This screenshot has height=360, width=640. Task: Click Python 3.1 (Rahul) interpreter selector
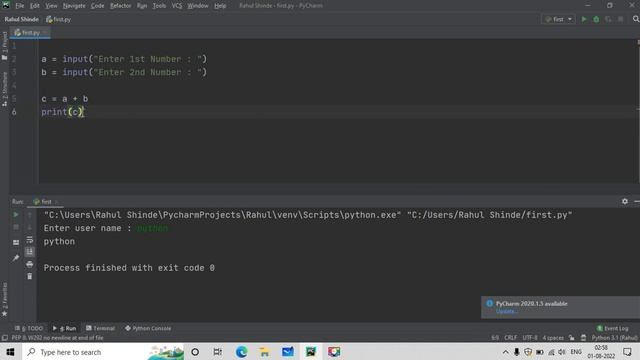click(614, 338)
